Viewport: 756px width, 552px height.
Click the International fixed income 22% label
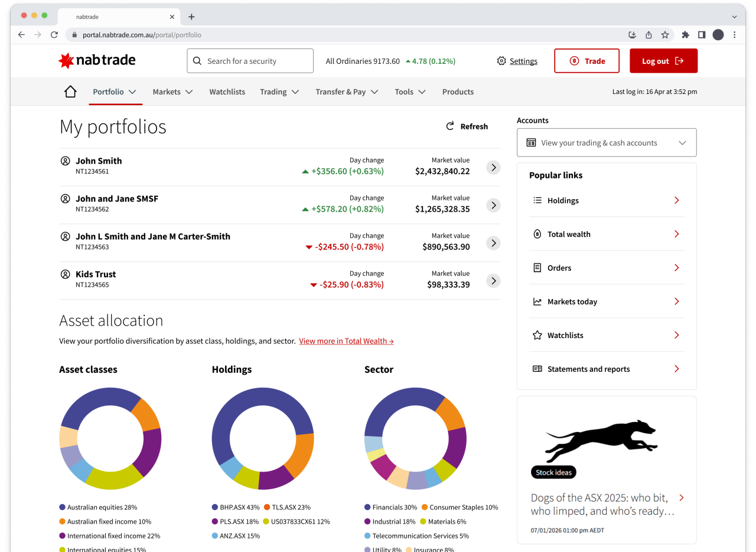click(x=114, y=535)
